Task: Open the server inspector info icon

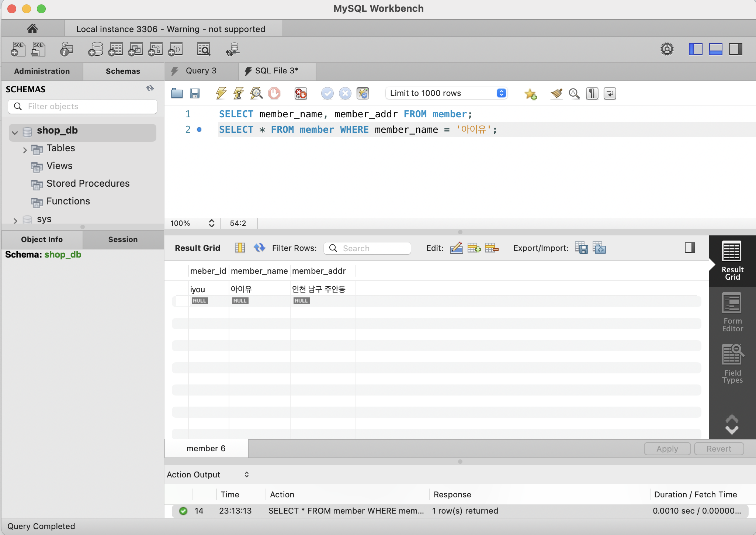Action: point(66,49)
